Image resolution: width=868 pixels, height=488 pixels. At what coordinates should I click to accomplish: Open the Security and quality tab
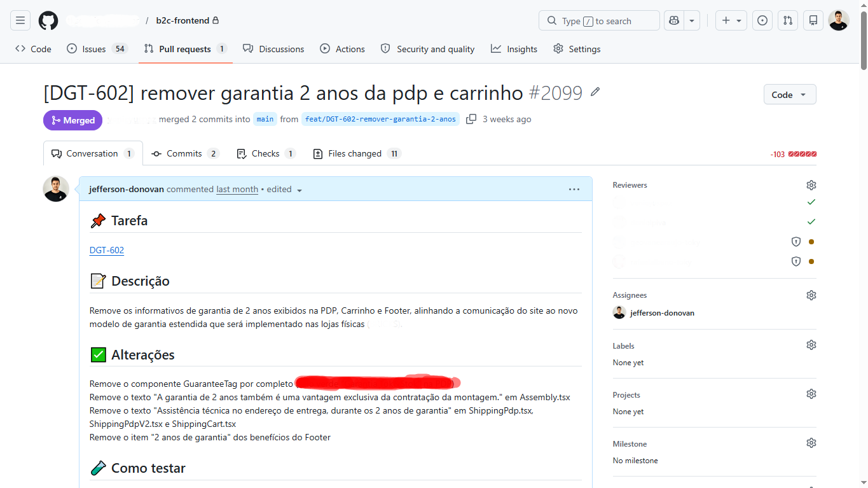click(427, 49)
